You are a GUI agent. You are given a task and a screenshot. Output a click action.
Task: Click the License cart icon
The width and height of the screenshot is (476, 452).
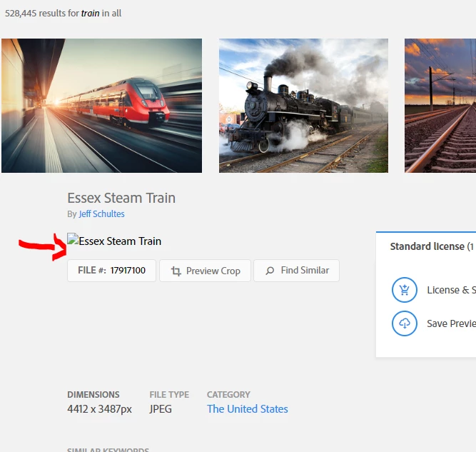[405, 290]
